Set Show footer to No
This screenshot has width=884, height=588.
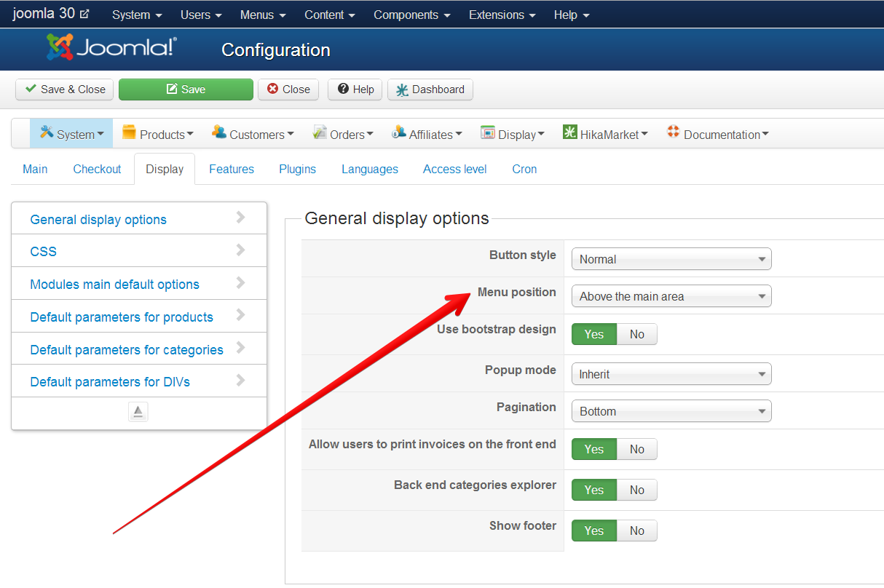pos(637,531)
